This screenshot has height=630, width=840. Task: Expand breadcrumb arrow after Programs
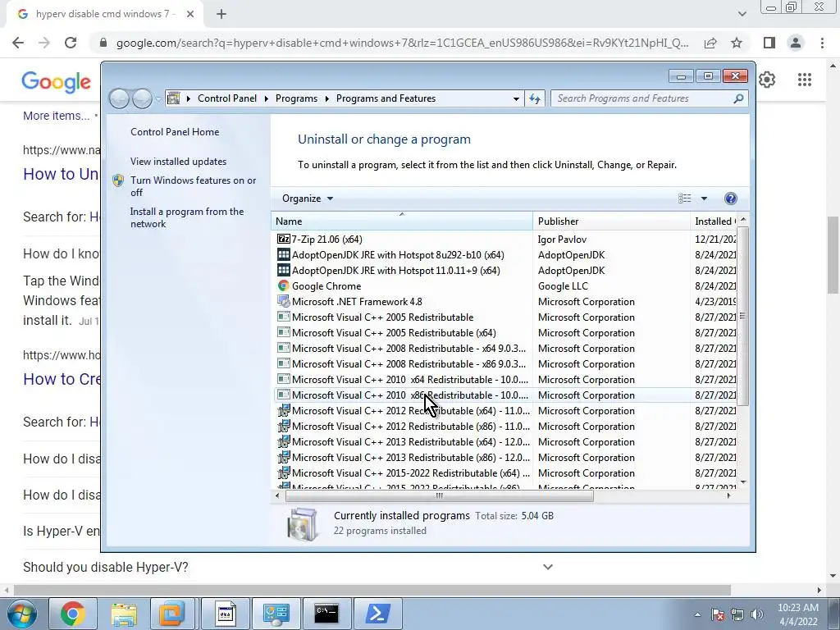[326, 98]
